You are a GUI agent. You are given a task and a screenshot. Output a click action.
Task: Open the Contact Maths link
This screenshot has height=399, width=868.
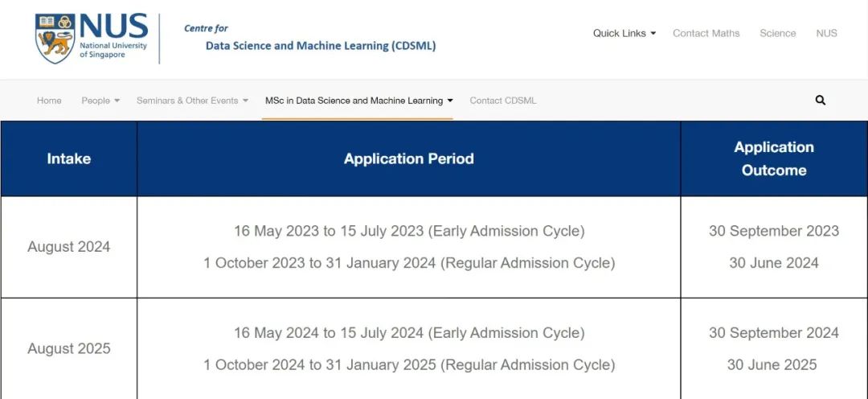[x=706, y=33]
